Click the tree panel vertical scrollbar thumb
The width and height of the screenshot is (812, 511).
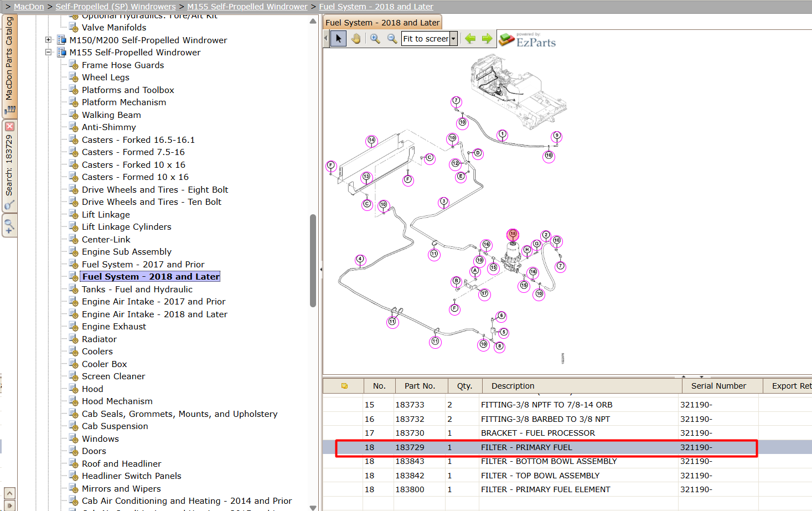click(313, 260)
